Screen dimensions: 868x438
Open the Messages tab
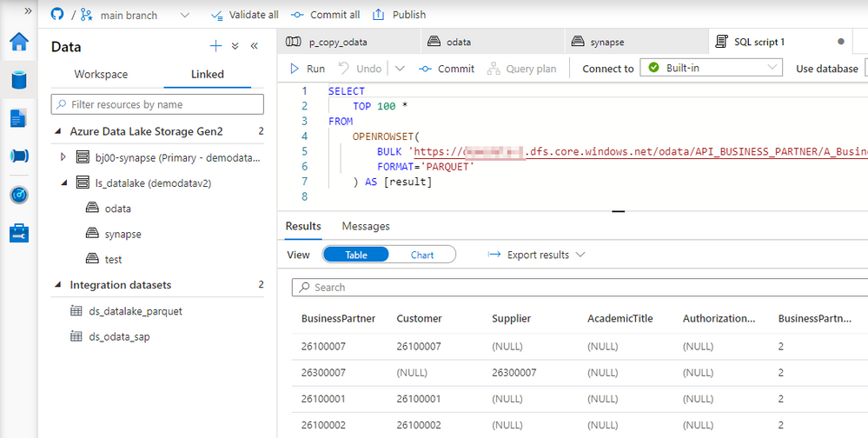pyautogui.click(x=365, y=226)
